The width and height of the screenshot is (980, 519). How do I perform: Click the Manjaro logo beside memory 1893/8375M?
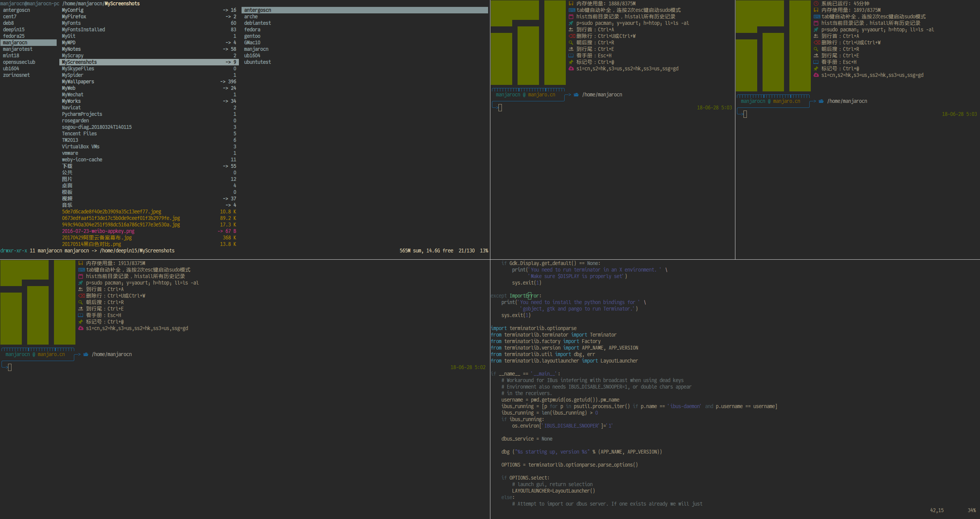tap(773, 46)
